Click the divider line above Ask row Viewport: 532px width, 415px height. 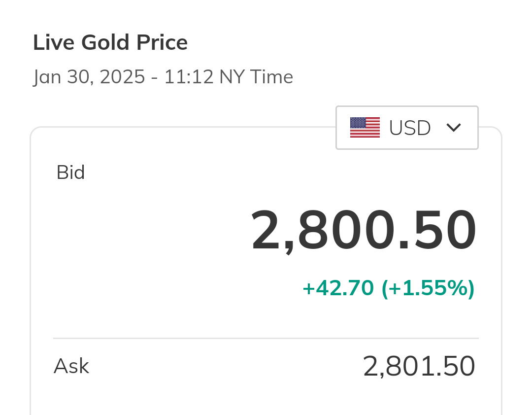[x=266, y=339]
